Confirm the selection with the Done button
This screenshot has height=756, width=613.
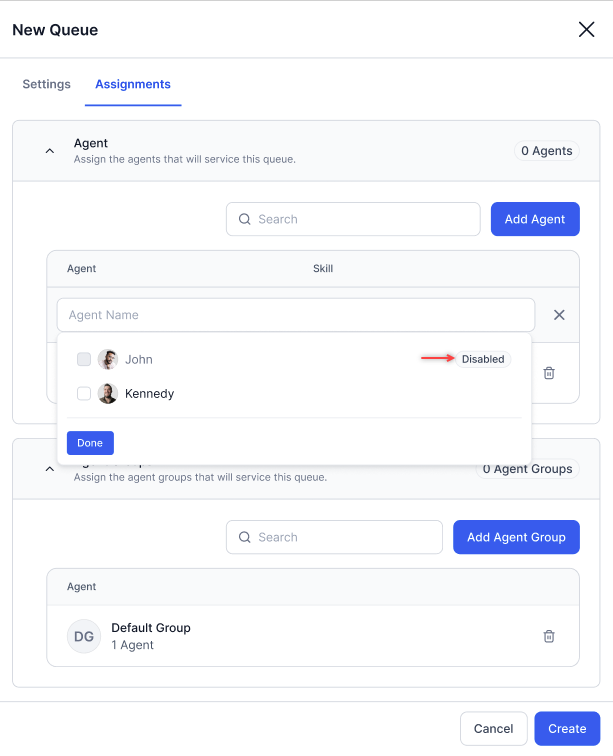pyautogui.click(x=90, y=443)
